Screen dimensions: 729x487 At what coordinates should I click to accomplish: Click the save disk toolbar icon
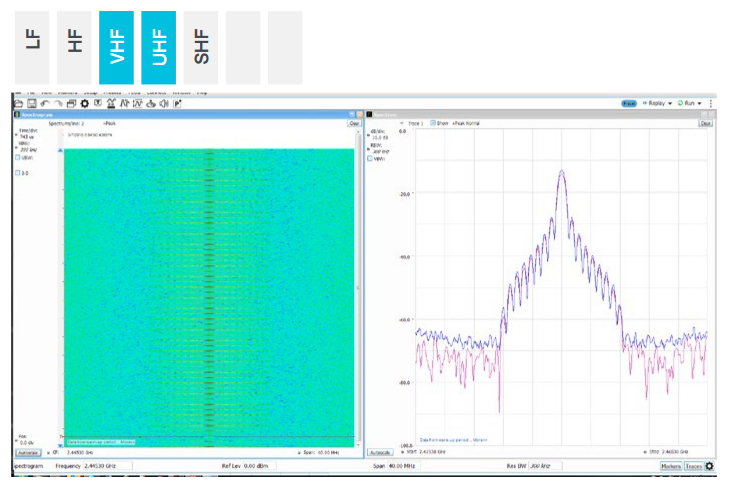[31, 103]
